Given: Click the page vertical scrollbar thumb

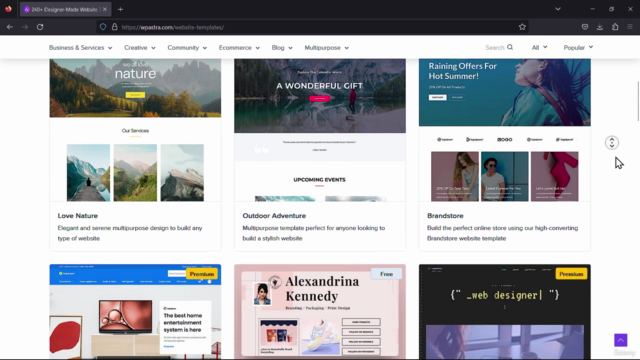Looking at the screenshot, I should 638,101.
